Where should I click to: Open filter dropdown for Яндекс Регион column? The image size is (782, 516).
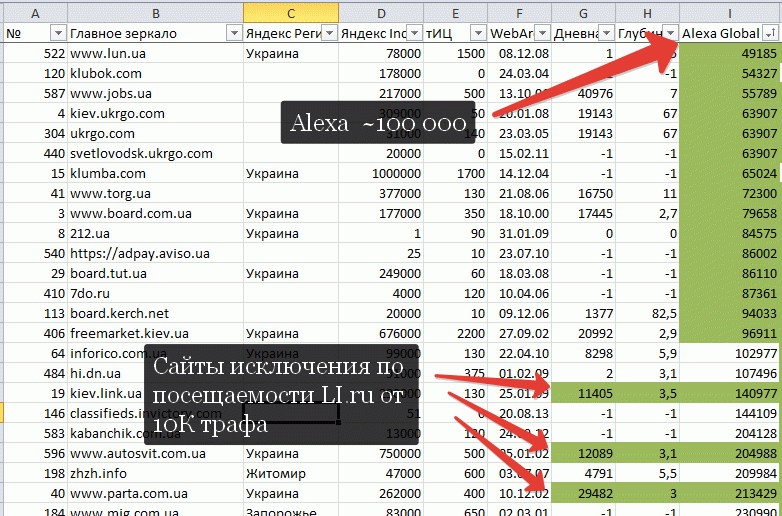click(329, 33)
